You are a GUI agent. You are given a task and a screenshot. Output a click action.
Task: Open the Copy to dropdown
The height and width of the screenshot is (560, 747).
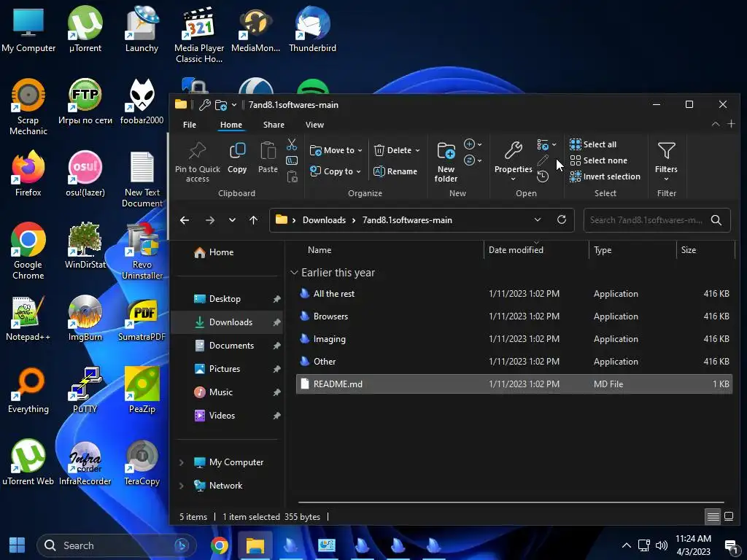(x=336, y=171)
